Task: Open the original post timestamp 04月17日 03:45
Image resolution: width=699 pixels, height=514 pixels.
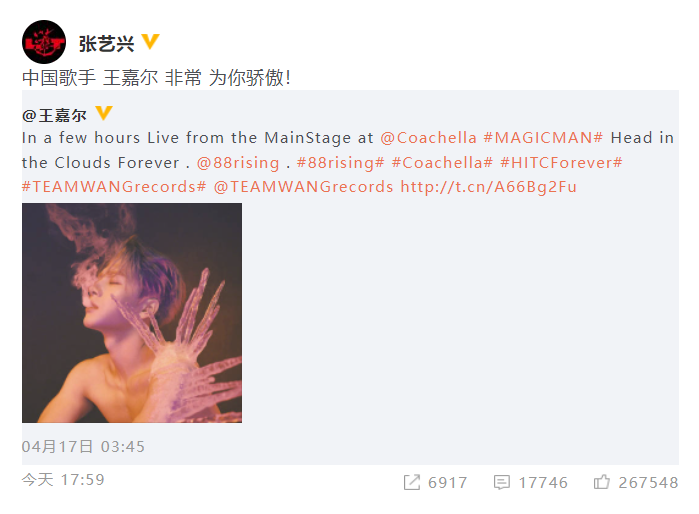Action: [x=83, y=446]
